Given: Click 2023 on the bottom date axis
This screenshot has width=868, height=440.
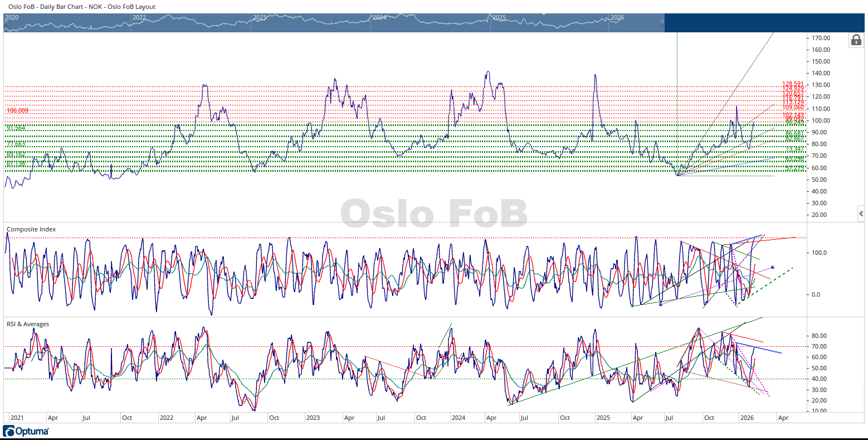Looking at the screenshot, I should (x=313, y=418).
